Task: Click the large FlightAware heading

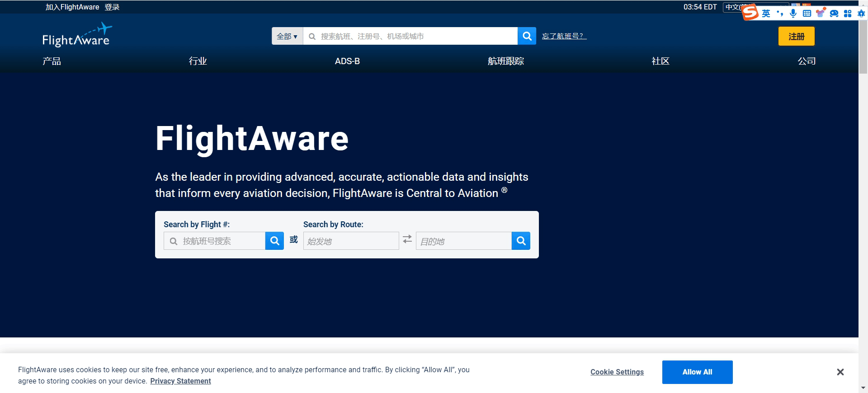Action: tap(252, 139)
